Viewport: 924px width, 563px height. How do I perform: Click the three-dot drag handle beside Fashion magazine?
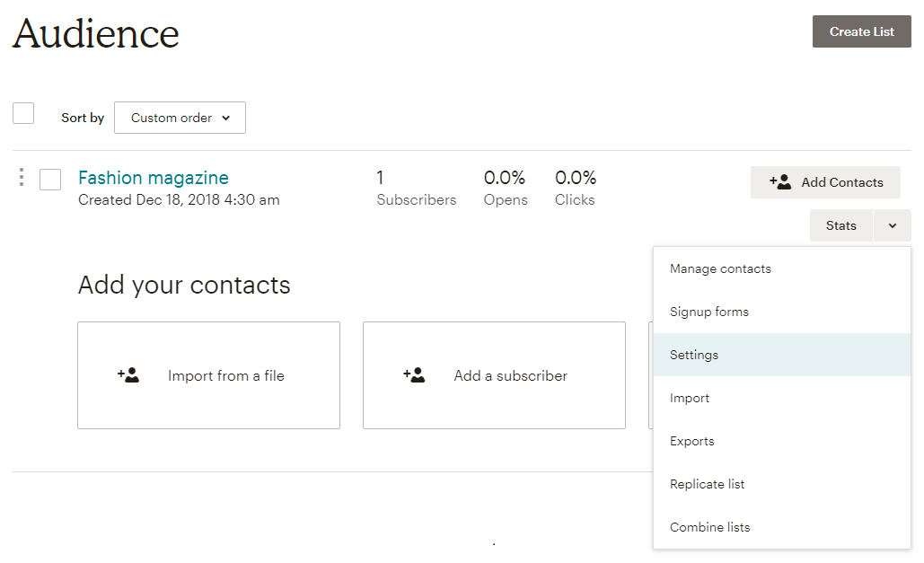[22, 177]
